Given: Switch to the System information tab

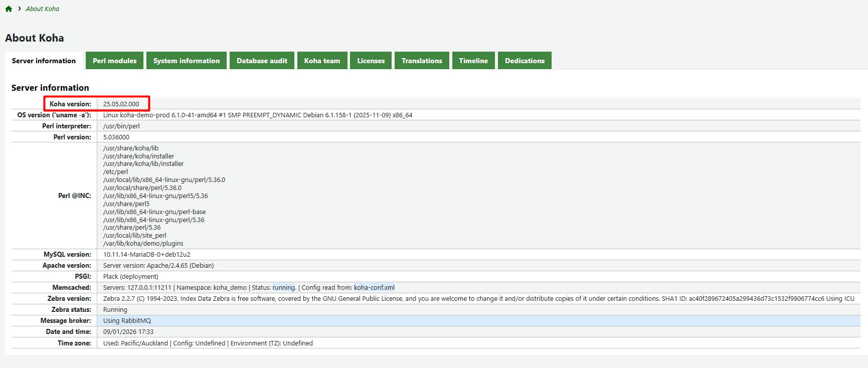Looking at the screenshot, I should tap(187, 61).
